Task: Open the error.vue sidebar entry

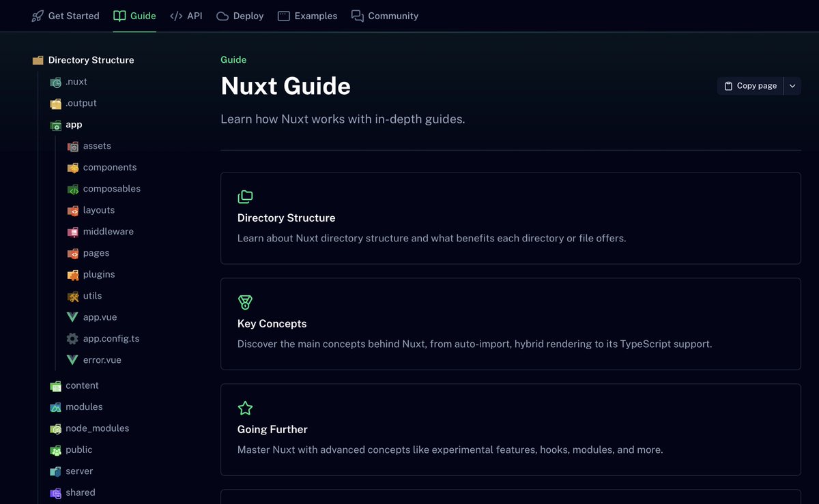Action: click(102, 360)
